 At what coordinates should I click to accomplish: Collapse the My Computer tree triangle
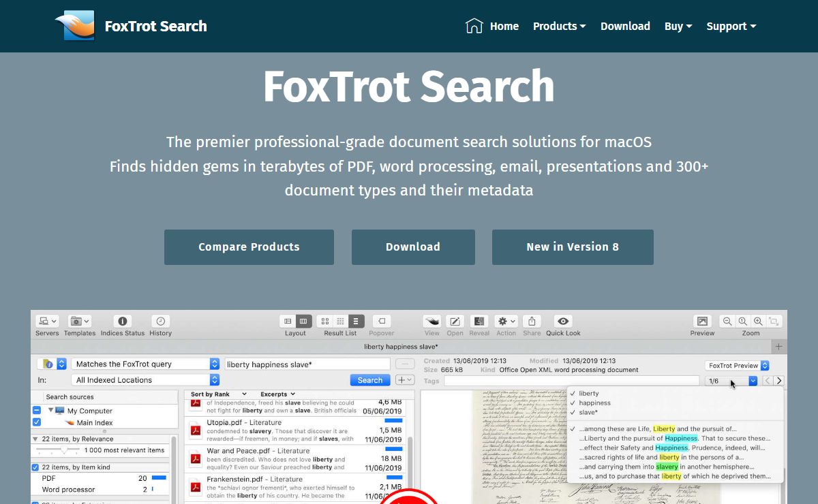pos(50,410)
